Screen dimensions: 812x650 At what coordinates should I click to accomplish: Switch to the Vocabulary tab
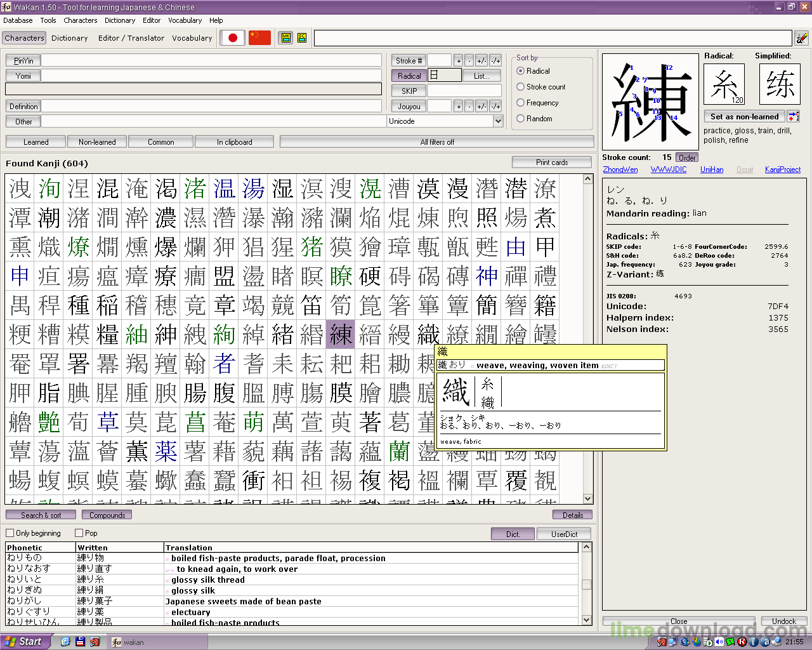[x=192, y=38]
